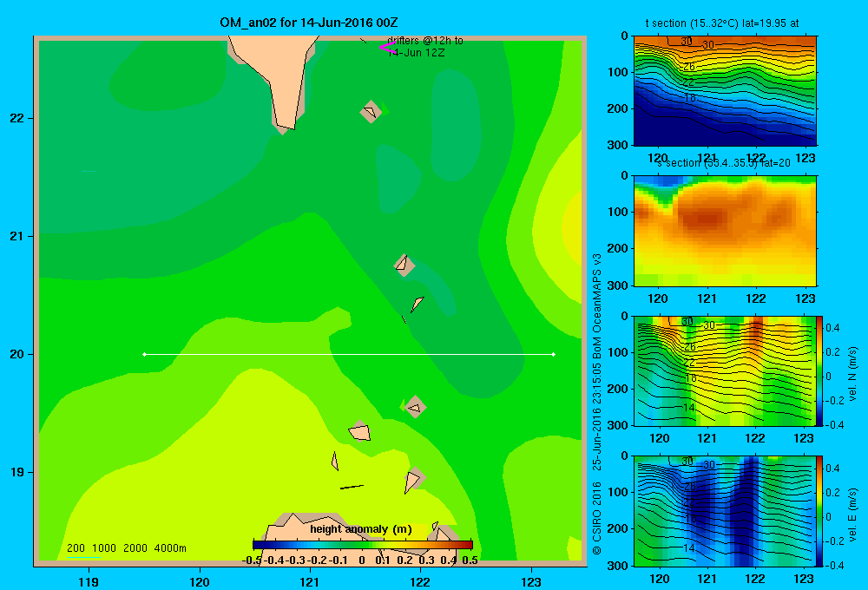Click longitude label 123 below the main map
Screen dimensions: 868x590
click(531, 581)
